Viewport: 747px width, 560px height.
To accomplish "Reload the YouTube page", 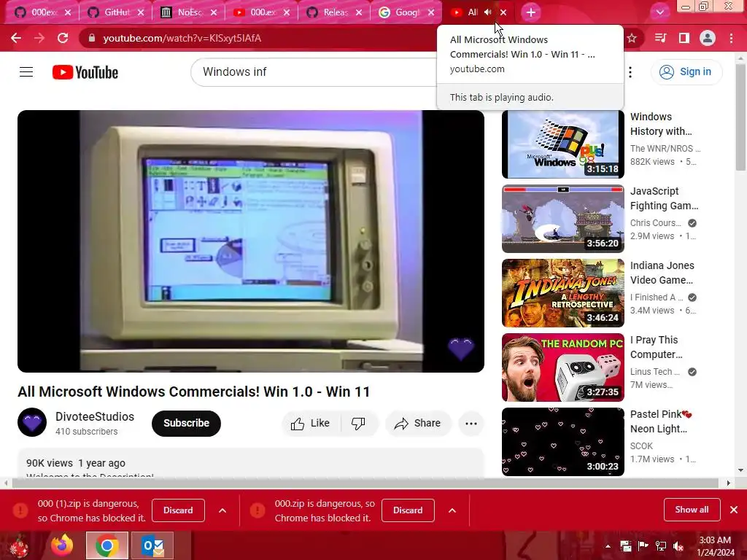I will tap(63, 38).
